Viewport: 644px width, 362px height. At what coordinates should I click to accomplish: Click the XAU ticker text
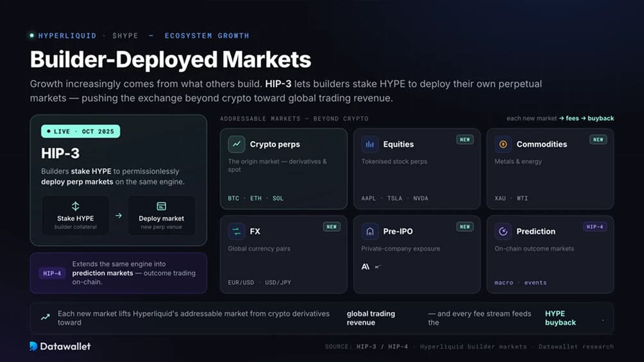click(500, 198)
